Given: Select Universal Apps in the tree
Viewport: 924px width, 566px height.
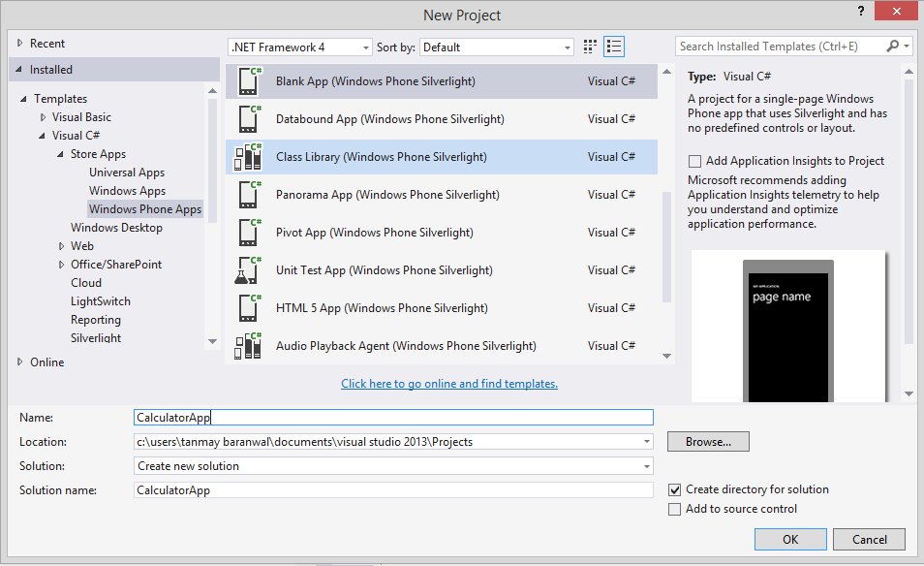Looking at the screenshot, I should 127,173.
